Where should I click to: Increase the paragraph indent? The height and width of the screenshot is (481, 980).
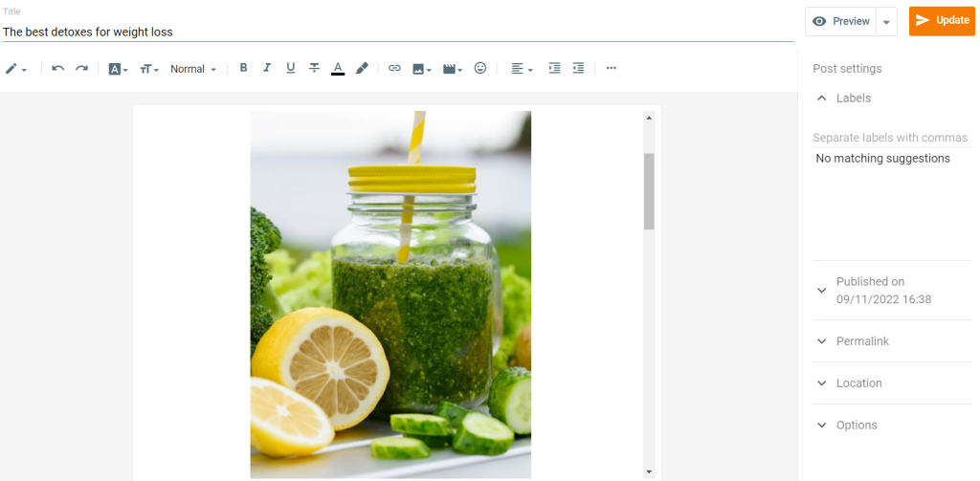(x=554, y=68)
